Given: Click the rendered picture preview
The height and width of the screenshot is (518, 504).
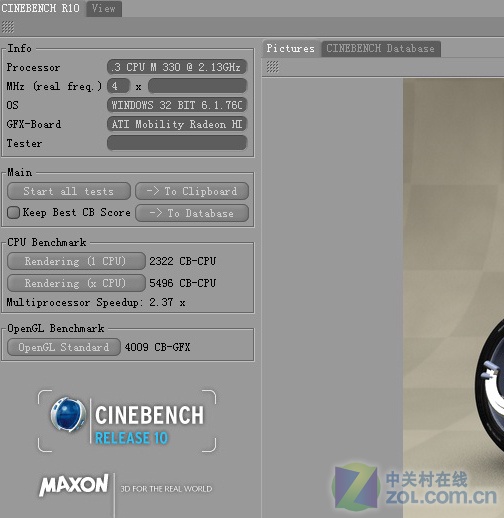Looking at the screenshot, I should coord(453,298).
